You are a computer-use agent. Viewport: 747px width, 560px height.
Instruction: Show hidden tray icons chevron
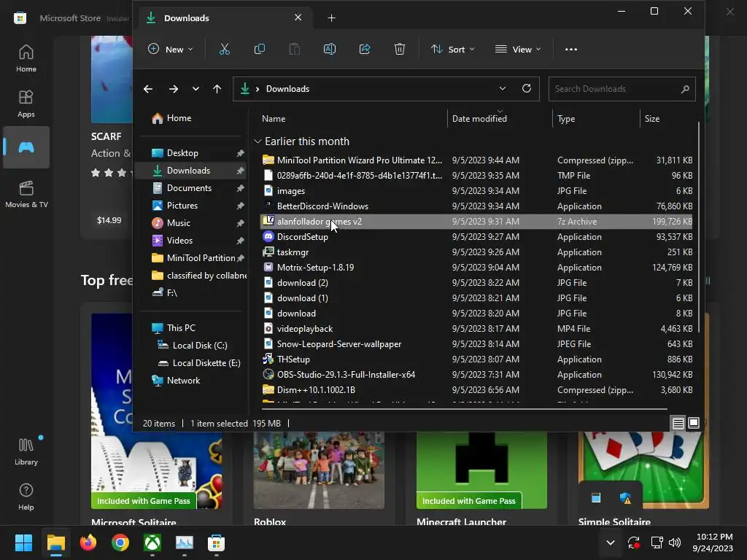(x=611, y=542)
